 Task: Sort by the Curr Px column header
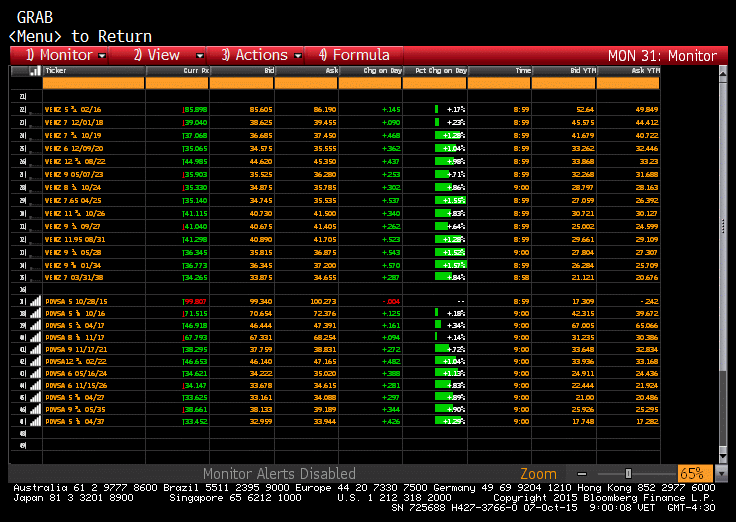177,71
